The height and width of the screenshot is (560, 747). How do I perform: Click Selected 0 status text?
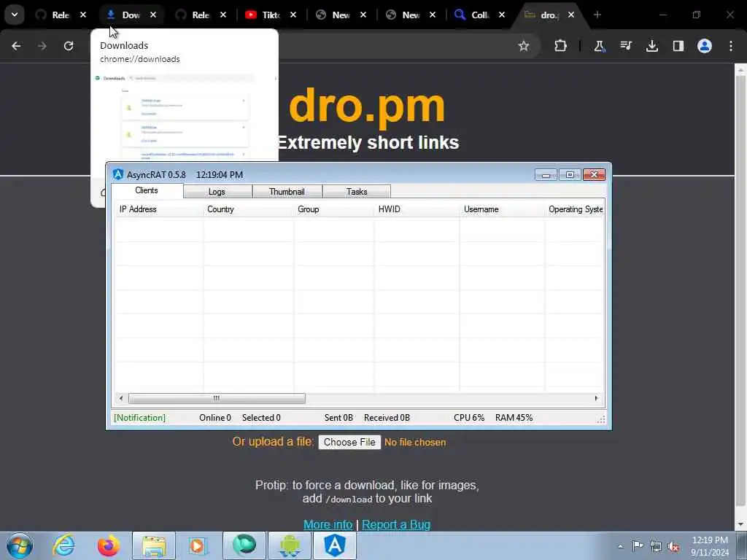click(261, 418)
